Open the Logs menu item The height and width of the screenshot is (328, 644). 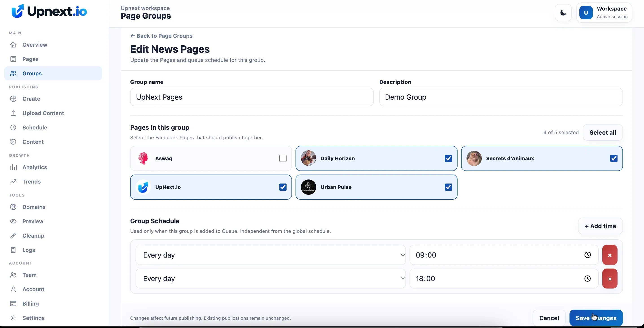click(53, 250)
